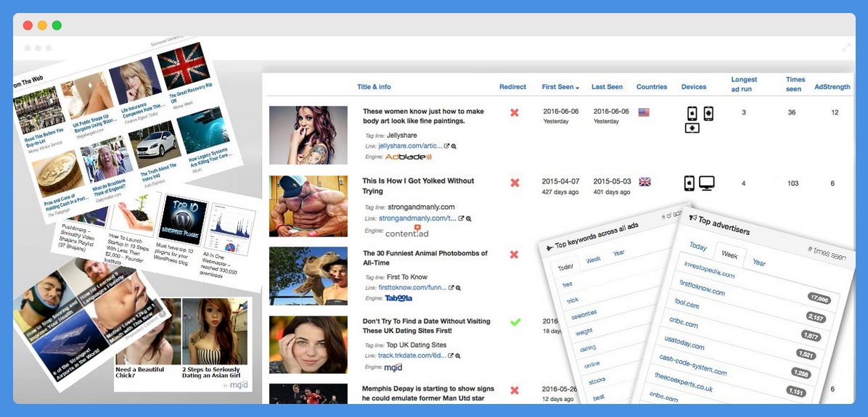Click the UK flag in the Countries column

[x=645, y=181]
